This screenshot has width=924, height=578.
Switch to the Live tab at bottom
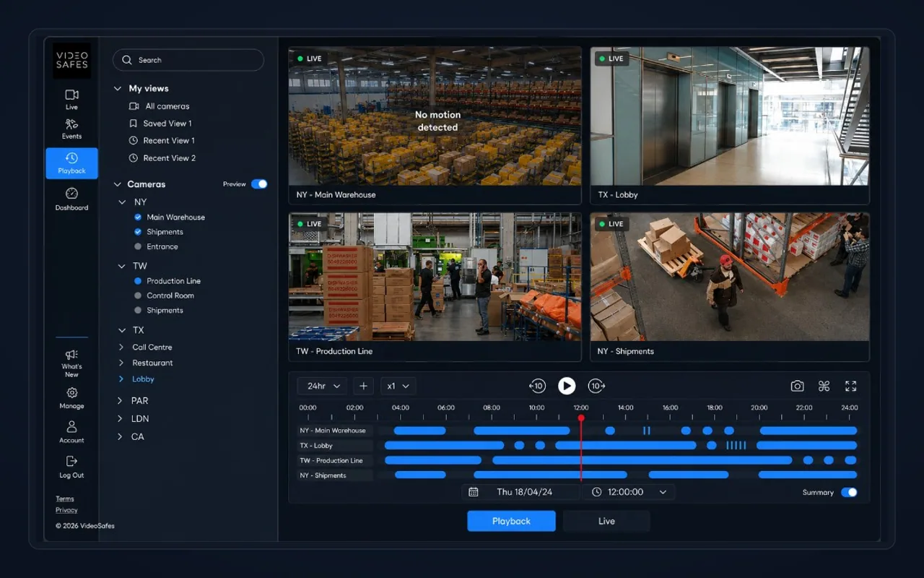606,521
